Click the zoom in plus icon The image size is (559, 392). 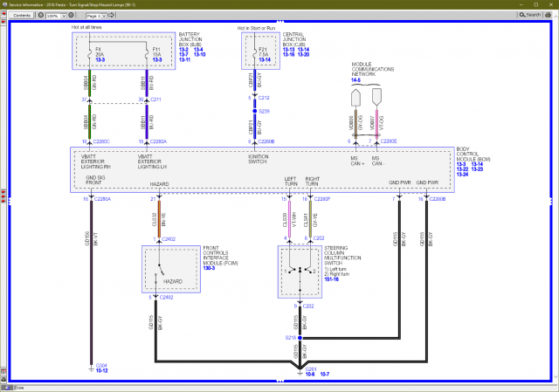[x=71, y=16]
